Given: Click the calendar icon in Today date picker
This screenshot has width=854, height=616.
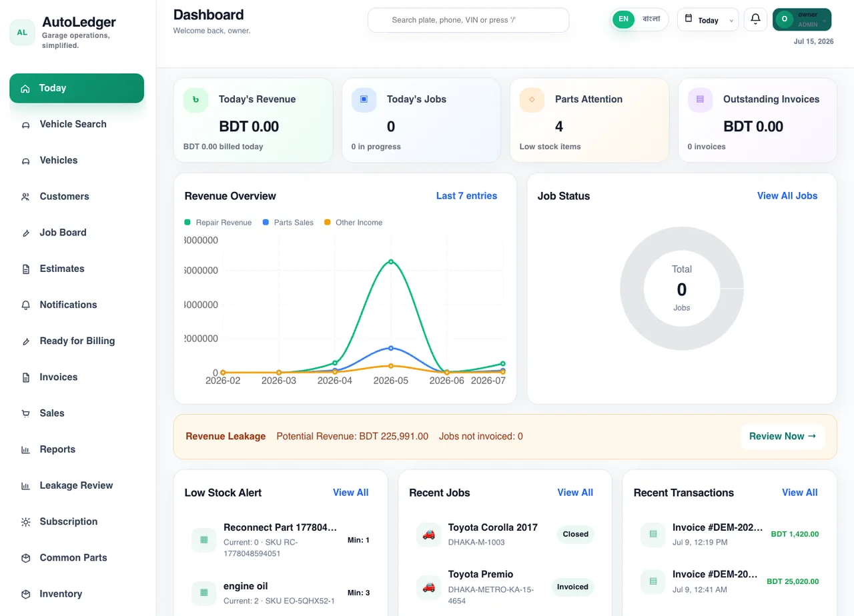Looking at the screenshot, I should (x=689, y=19).
